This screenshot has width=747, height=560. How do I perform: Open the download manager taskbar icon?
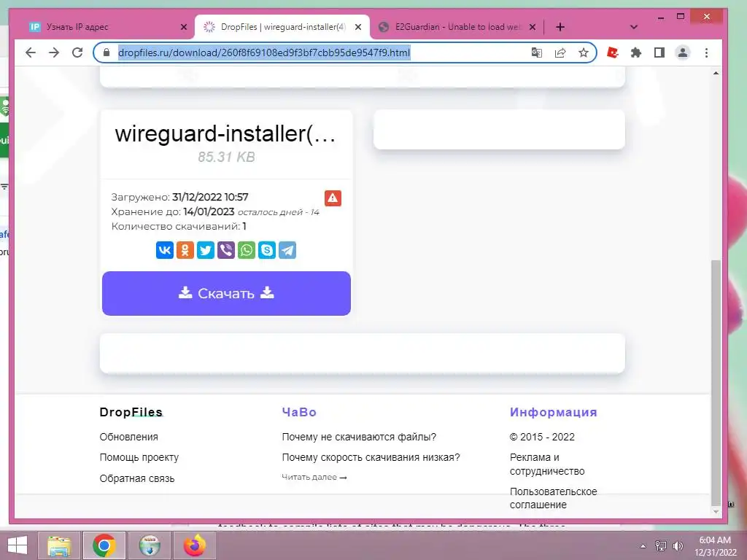click(150, 545)
